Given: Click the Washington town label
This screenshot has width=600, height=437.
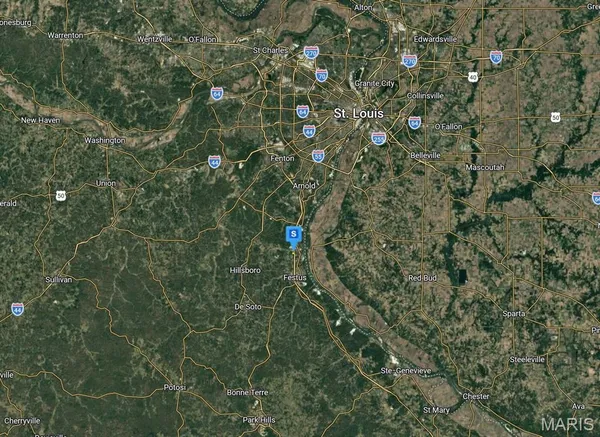Looking at the screenshot, I should [105, 140].
